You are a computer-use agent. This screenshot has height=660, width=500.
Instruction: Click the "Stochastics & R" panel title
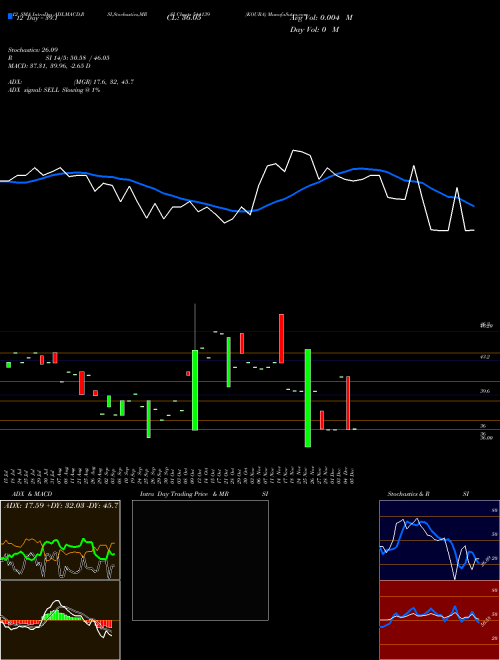pos(408,494)
